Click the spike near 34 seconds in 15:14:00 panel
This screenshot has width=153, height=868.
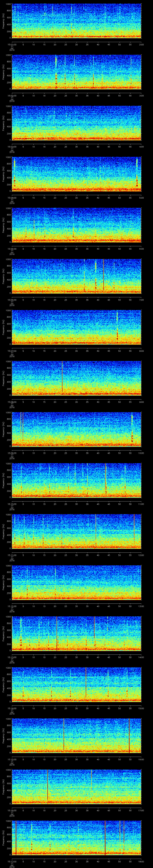(x=86, y=682)
